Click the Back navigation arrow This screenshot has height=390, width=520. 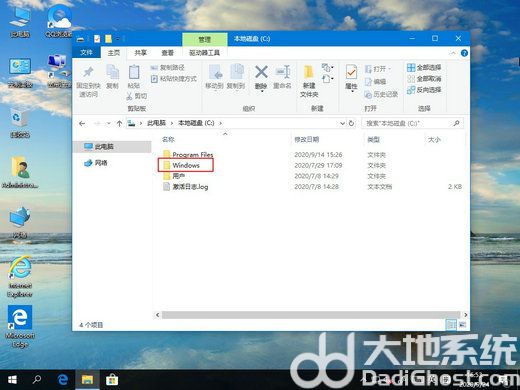(x=82, y=123)
